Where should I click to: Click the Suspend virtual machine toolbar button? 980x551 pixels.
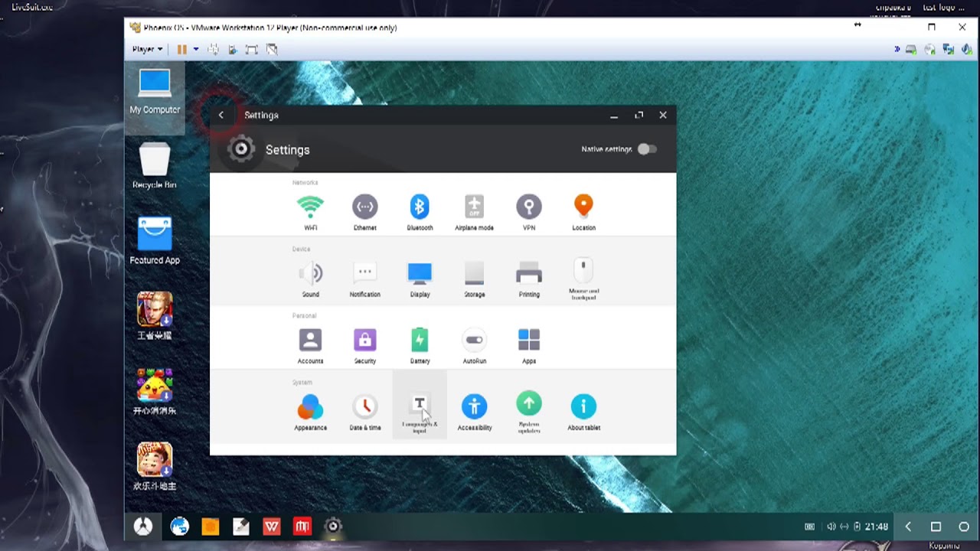[x=181, y=49]
